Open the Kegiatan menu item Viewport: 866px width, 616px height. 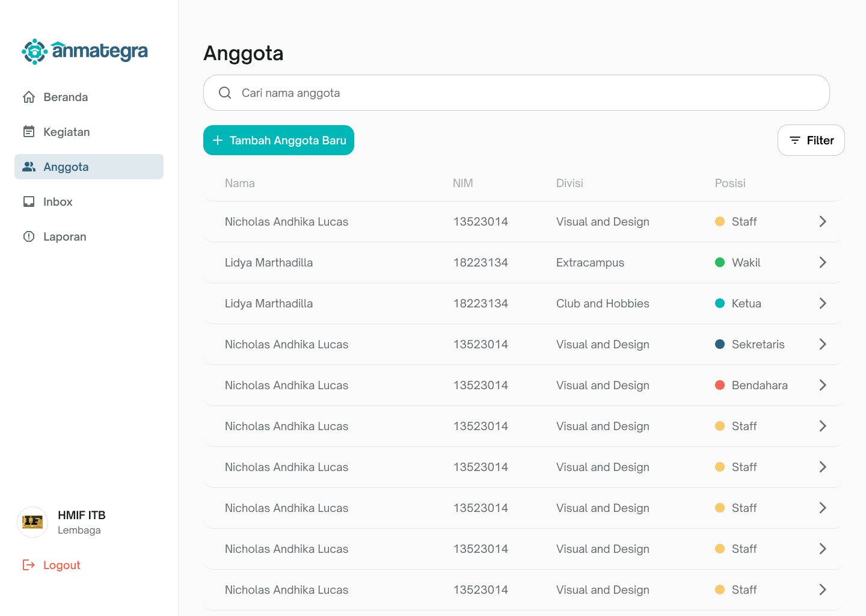[x=66, y=131]
